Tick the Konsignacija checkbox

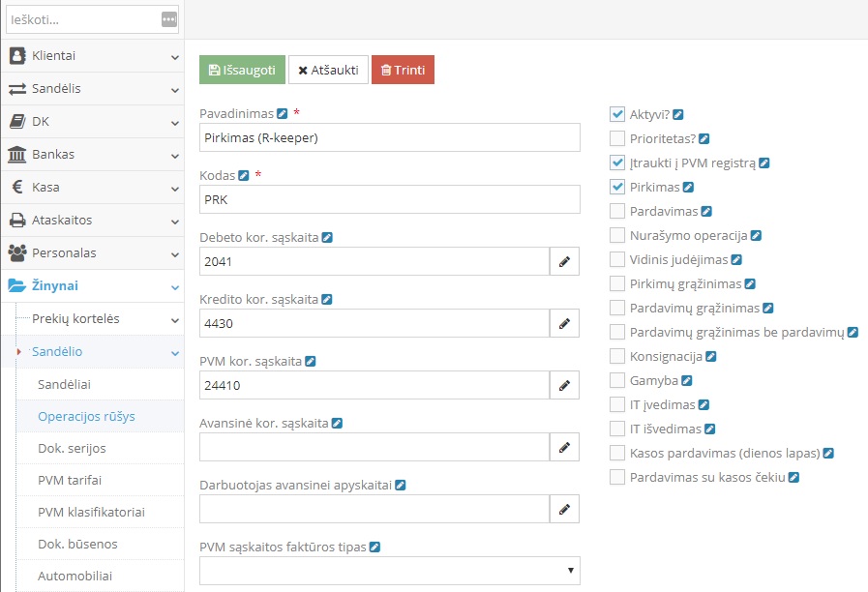(617, 356)
